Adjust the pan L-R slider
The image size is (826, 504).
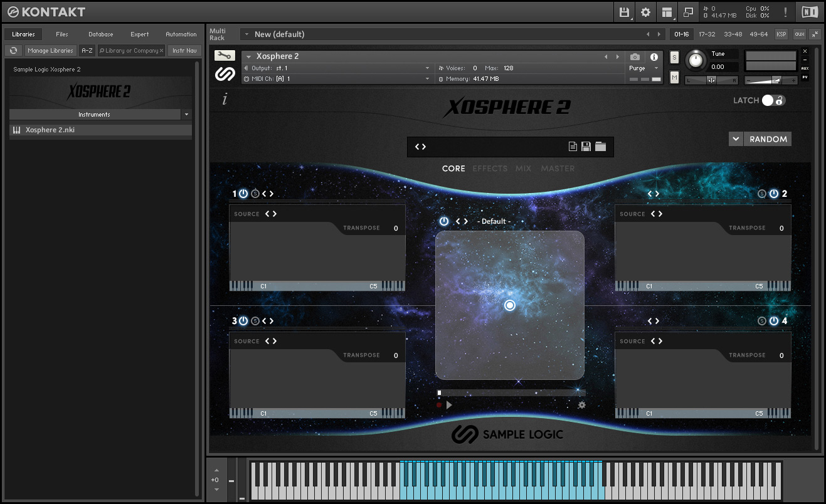[x=711, y=80]
